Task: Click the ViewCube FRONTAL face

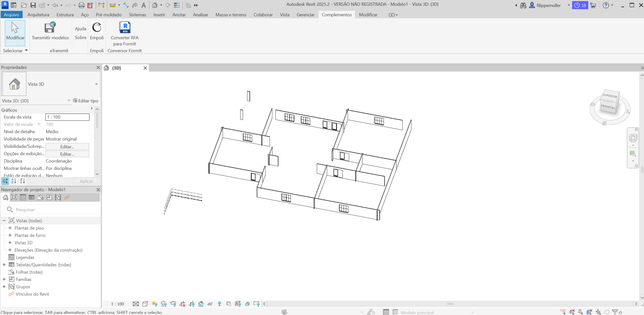Action: click(x=608, y=107)
